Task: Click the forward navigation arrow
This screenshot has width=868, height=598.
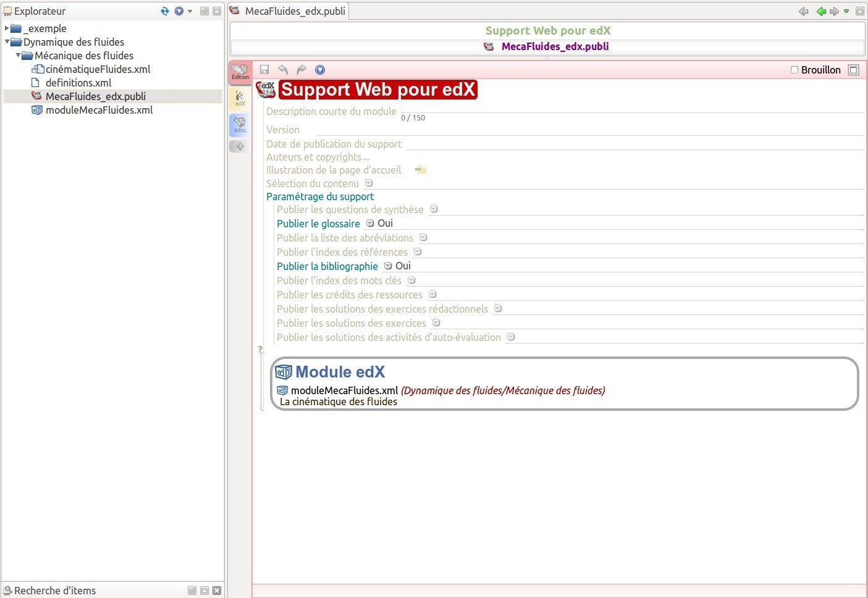Action: point(834,11)
